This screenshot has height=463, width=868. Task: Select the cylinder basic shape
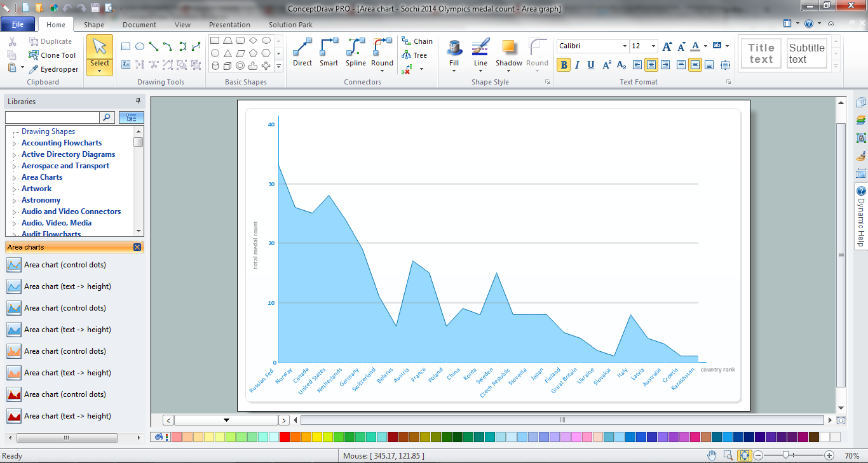[215, 65]
